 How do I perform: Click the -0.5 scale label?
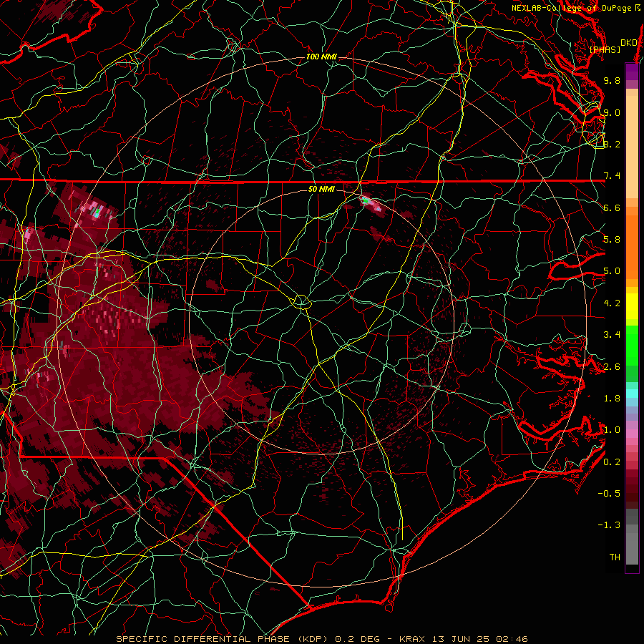609,494
